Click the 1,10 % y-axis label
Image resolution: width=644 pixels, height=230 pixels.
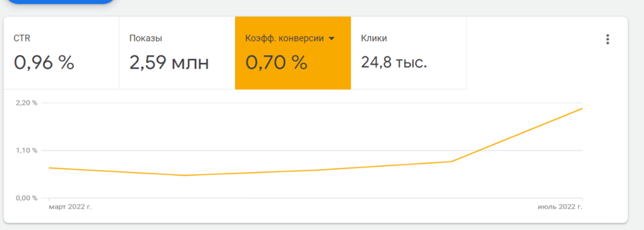point(26,150)
